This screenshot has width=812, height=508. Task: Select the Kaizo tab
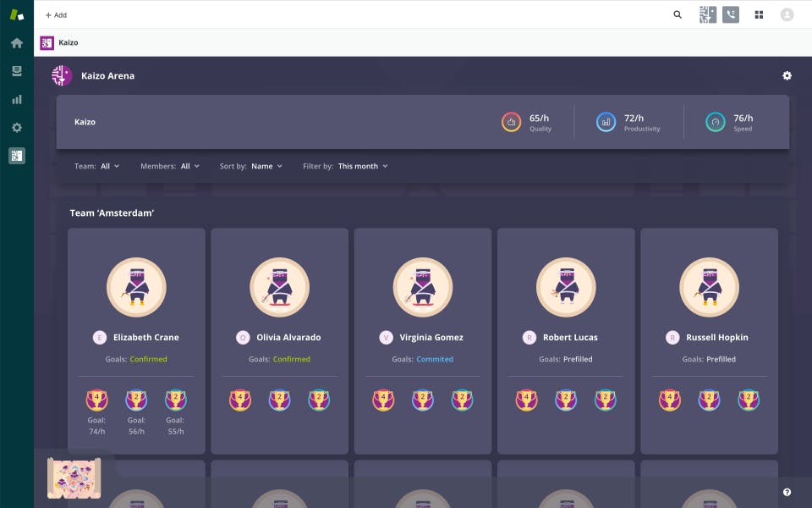tap(59, 42)
